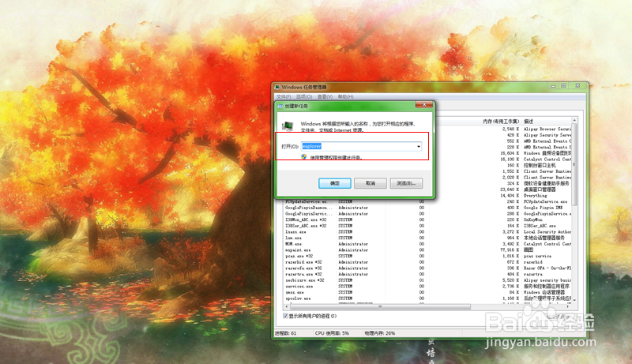
Task: Click the 进程数: 61 status bar entry
Action: tap(285, 333)
